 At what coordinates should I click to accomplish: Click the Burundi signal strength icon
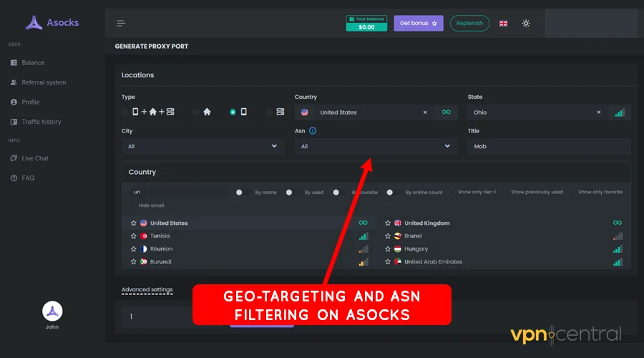364,262
